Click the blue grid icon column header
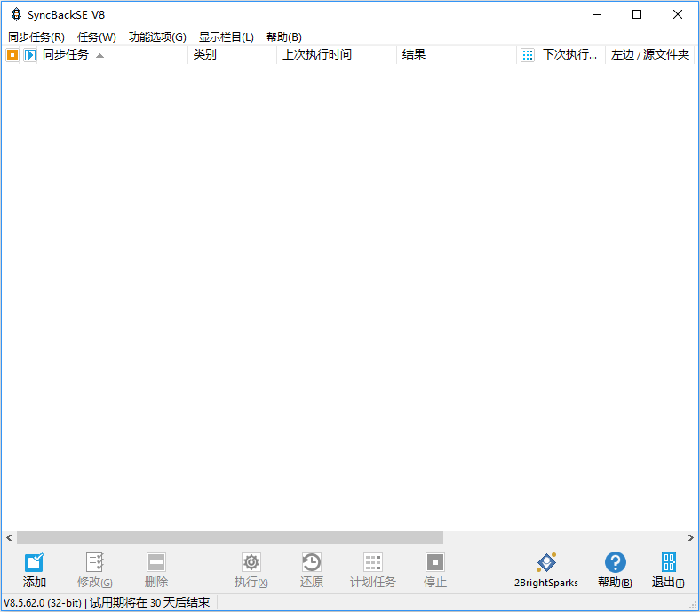 click(528, 55)
